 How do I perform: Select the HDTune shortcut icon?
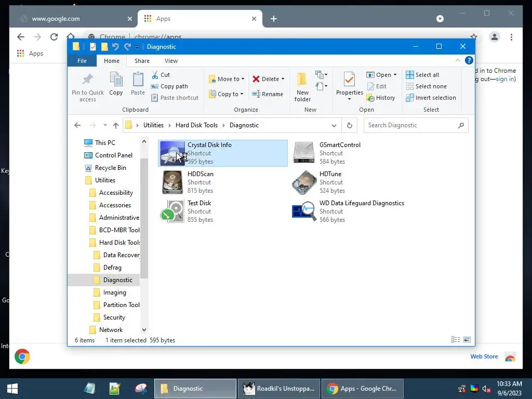pos(304,182)
